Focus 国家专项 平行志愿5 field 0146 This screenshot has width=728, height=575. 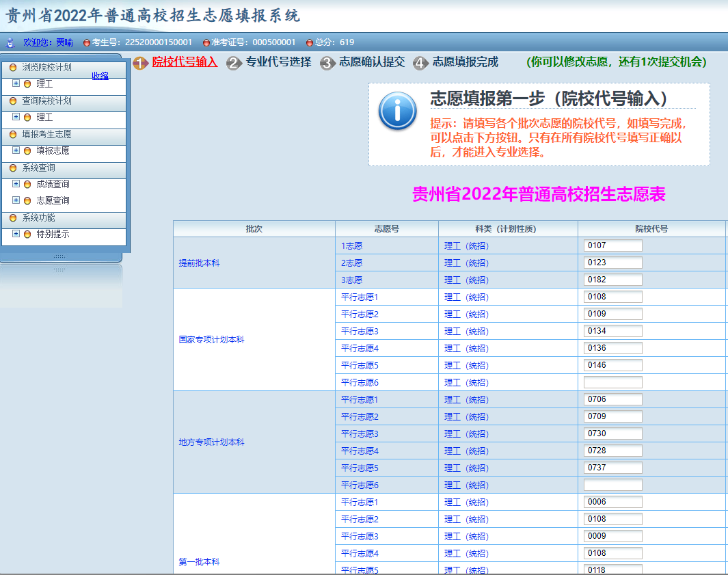(613, 365)
